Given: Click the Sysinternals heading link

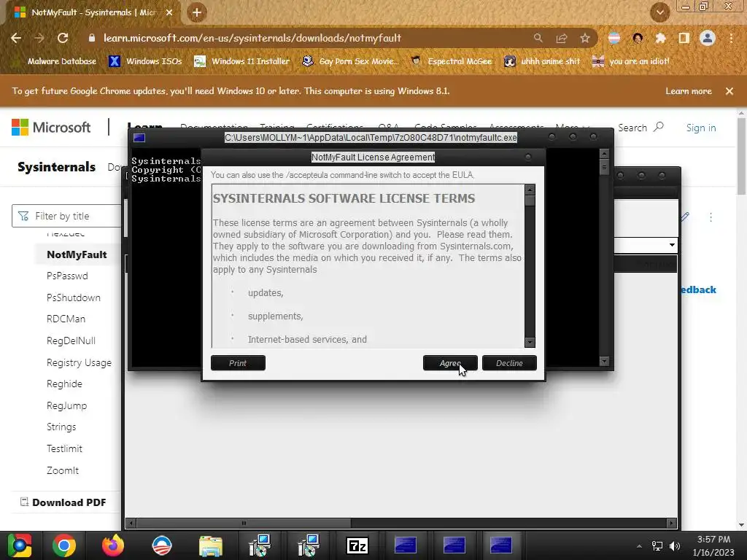Looking at the screenshot, I should pyautogui.click(x=57, y=167).
